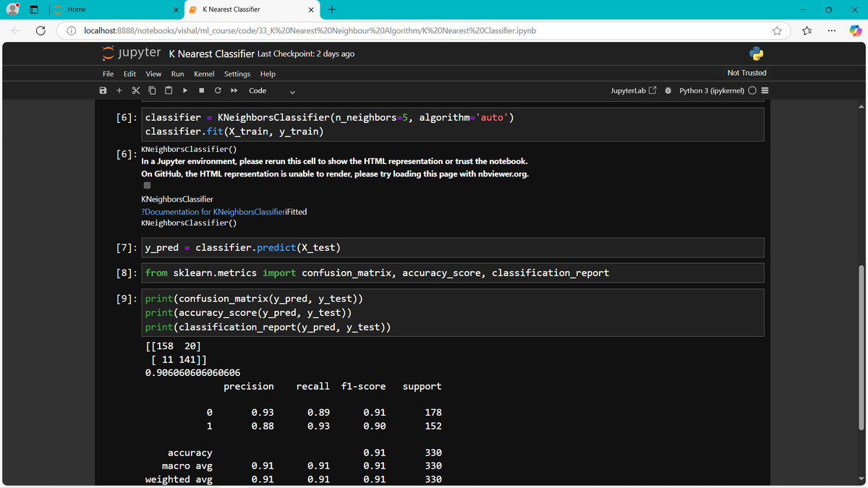Click the [9]: cell prompt
This screenshot has width=868, height=488.
(x=128, y=299)
